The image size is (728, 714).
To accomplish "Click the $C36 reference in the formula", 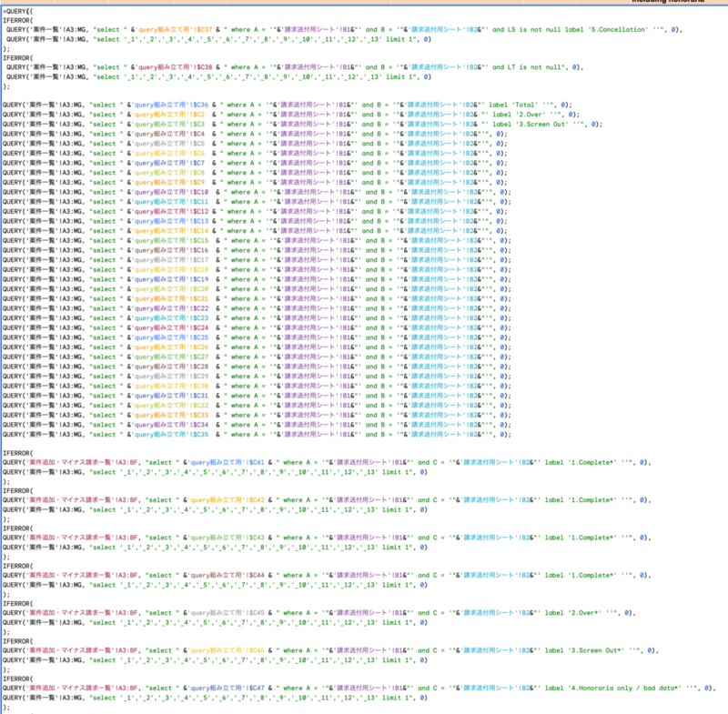I will (x=198, y=105).
